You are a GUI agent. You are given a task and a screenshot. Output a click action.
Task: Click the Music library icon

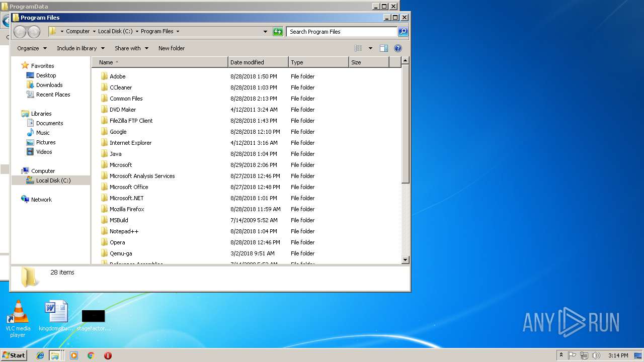pyautogui.click(x=30, y=133)
